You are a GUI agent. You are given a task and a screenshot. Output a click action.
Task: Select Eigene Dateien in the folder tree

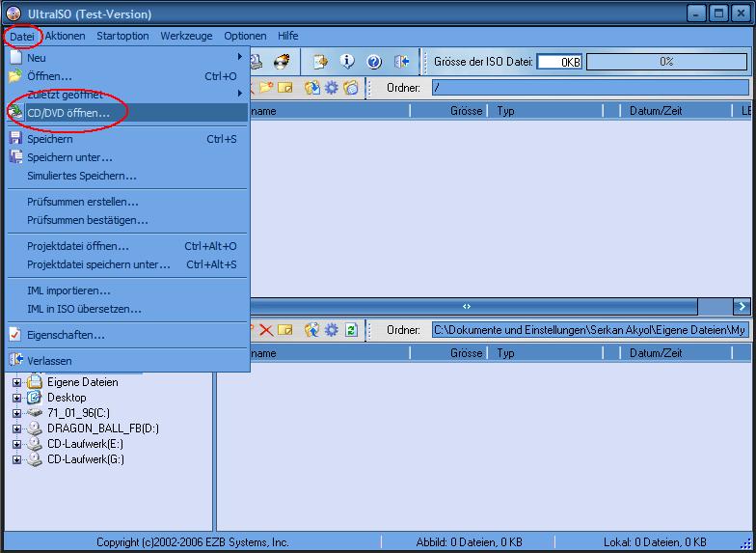coord(83,382)
